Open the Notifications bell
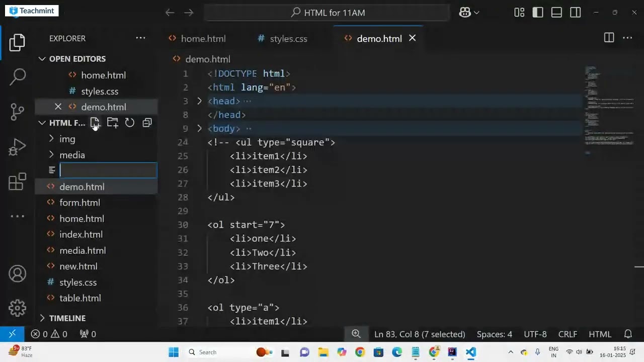Viewport: 644px width, 362px height. click(x=628, y=334)
